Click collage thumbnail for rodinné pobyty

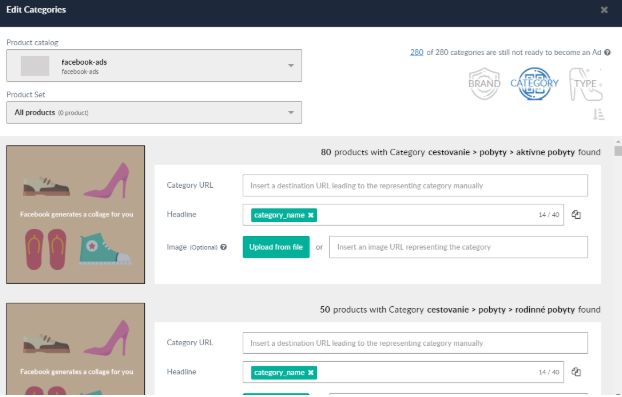[x=75, y=349]
